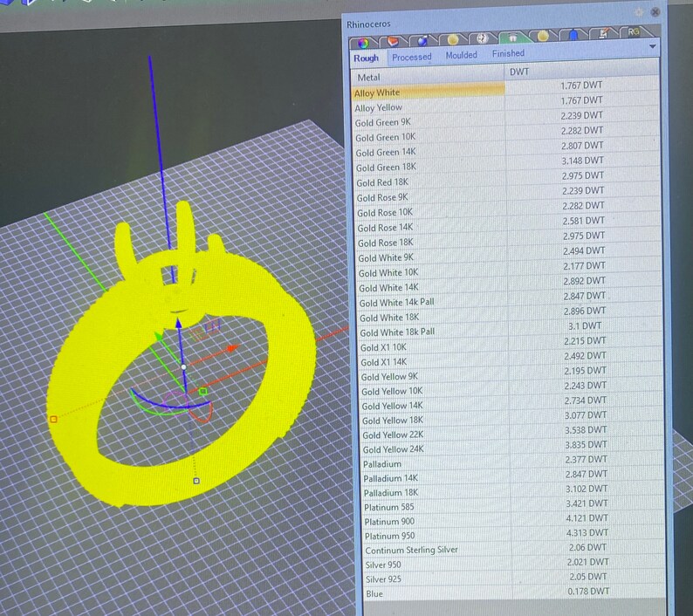Open the notes pencil panel tab
This screenshot has width=693, height=616.
pos(603,33)
